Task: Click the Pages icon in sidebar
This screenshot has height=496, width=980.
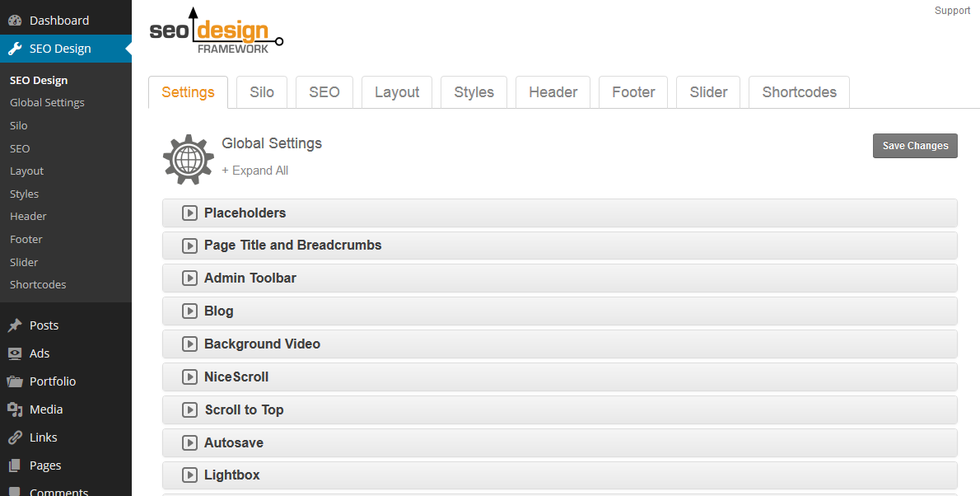Action: [15, 466]
